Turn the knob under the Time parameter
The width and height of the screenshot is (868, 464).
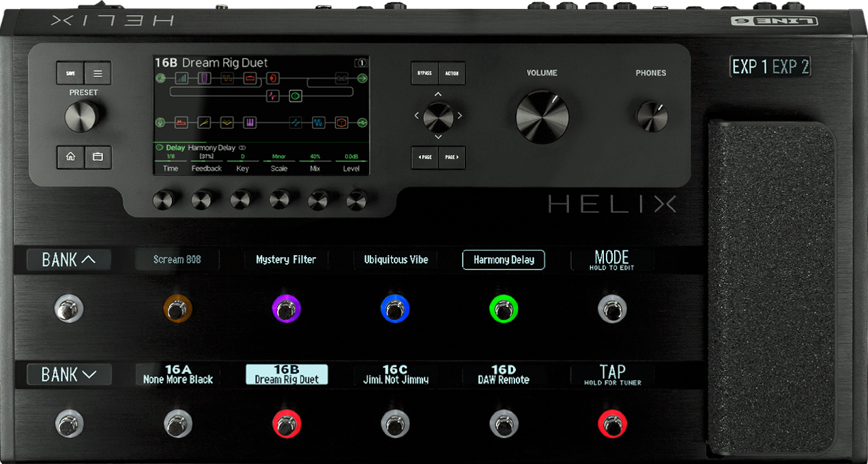(164, 200)
